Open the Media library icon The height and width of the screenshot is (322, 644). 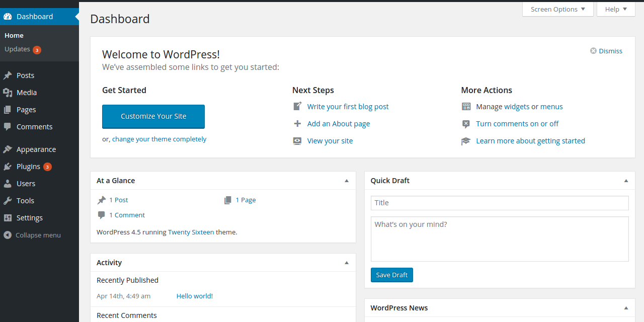[8, 92]
